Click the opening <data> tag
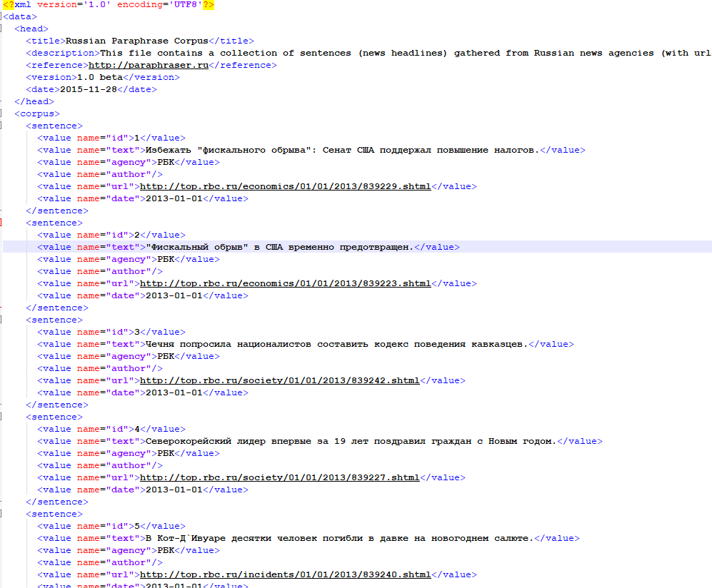The image size is (712, 588). tap(20, 17)
